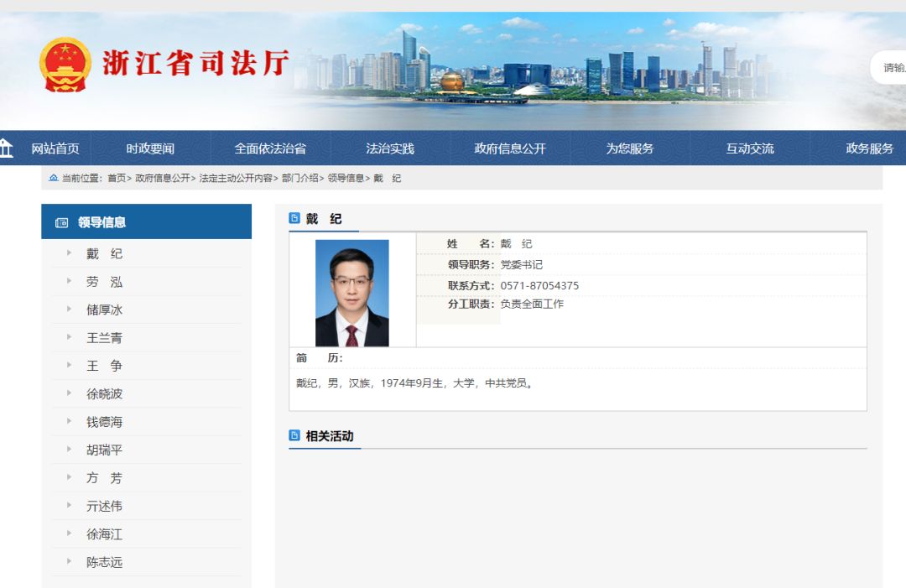This screenshot has height=588, width=906.
Task: Select 储厚冰 in the leader list
Action: (x=105, y=310)
